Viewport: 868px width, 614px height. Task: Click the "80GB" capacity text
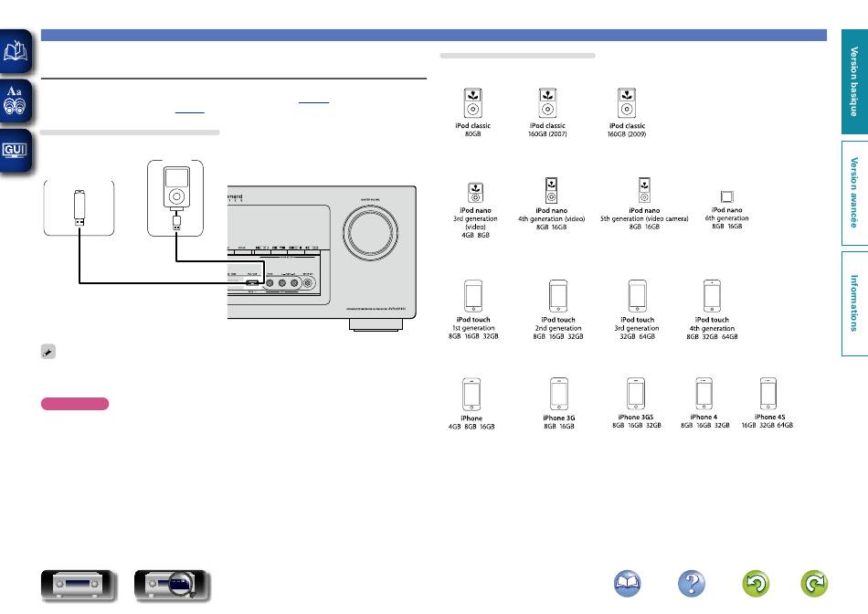472,134
